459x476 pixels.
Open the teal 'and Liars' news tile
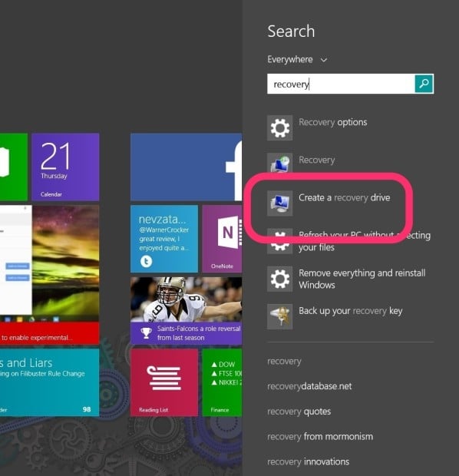[x=49, y=382]
